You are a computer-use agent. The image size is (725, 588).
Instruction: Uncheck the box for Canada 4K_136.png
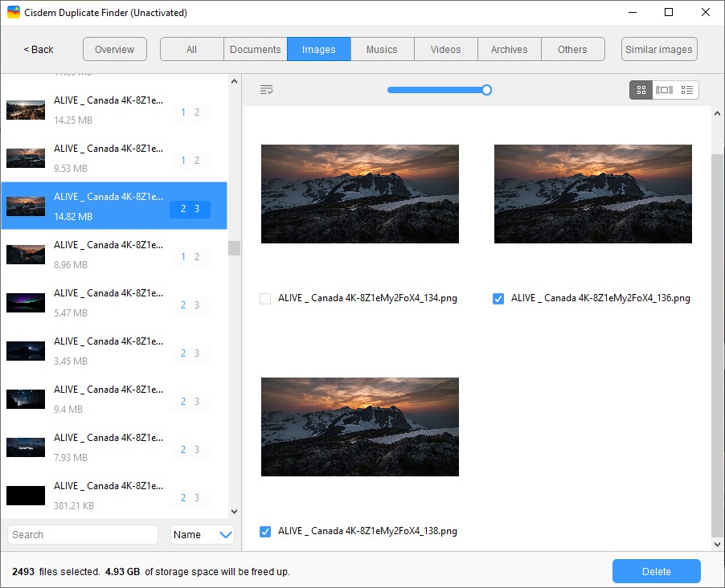[498, 299]
